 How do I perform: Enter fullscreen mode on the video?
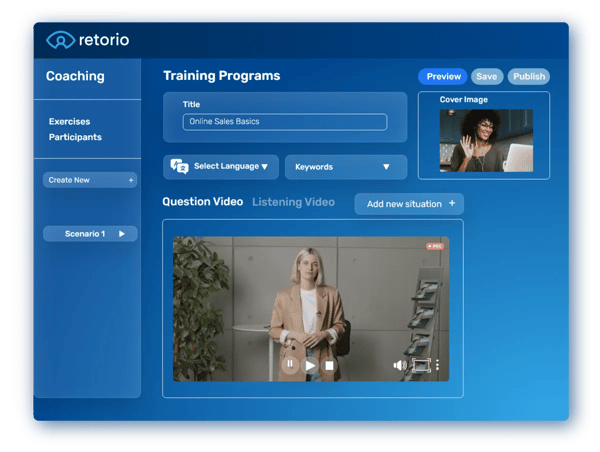point(421,365)
